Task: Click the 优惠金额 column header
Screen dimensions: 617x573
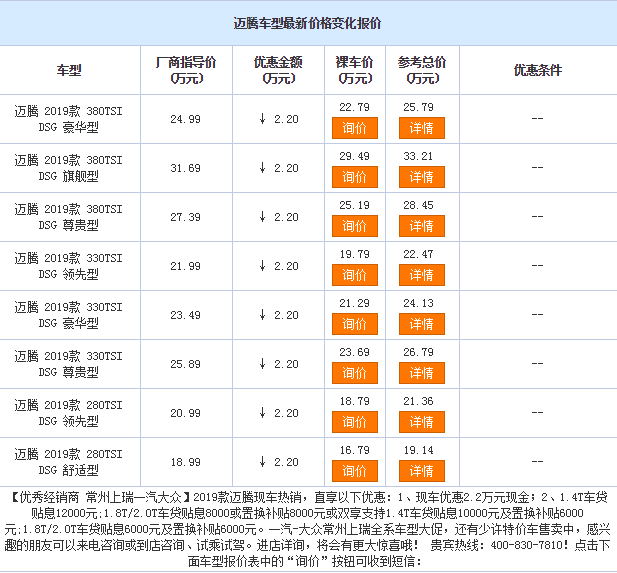Action: point(278,70)
